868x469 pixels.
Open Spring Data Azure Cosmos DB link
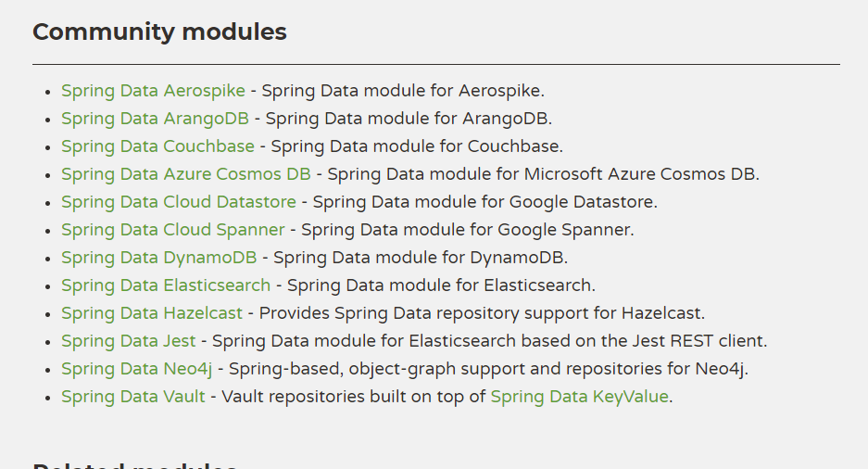point(185,174)
